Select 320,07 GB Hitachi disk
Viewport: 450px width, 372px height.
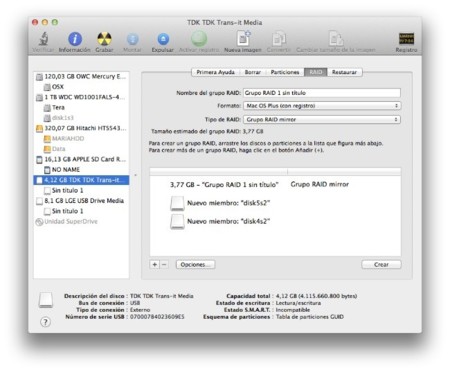point(81,128)
